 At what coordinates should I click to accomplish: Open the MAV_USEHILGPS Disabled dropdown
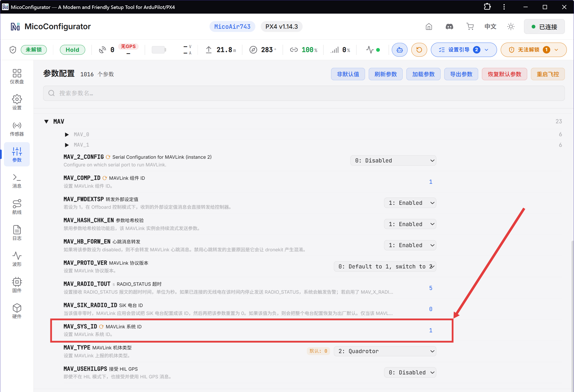tap(410, 372)
